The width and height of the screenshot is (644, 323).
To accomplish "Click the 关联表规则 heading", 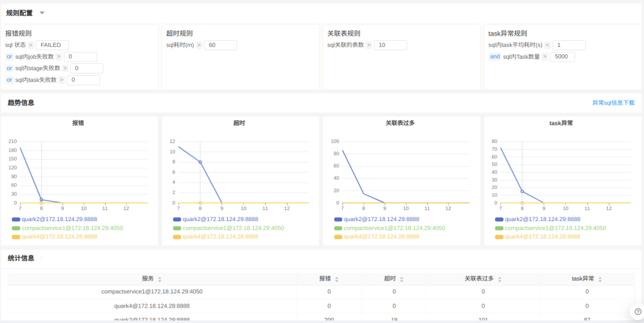I will point(344,34).
